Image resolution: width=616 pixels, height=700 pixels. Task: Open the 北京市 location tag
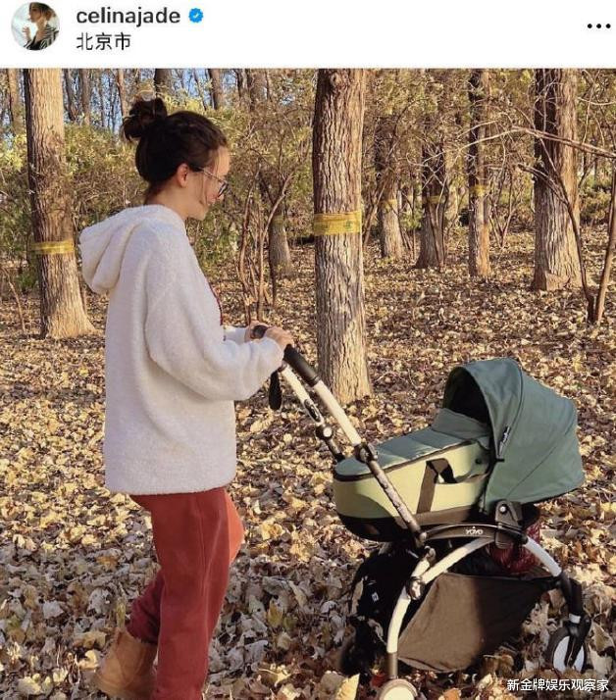[103, 42]
